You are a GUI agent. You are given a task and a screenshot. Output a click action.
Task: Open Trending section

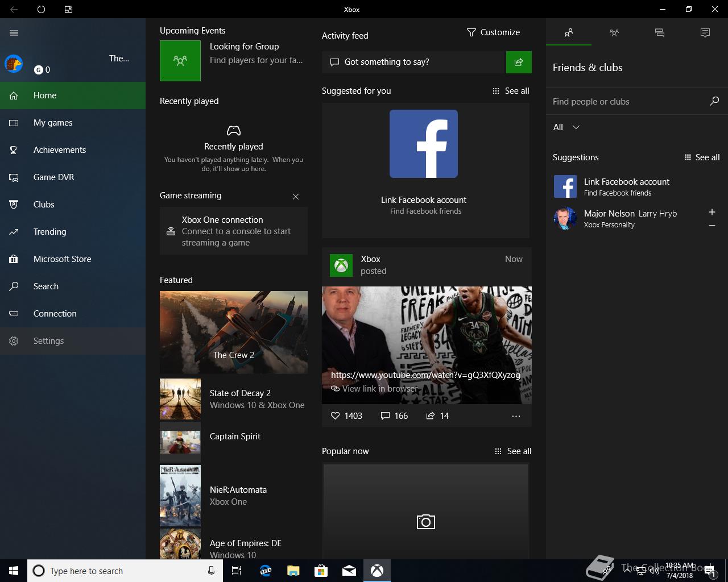tap(73, 232)
